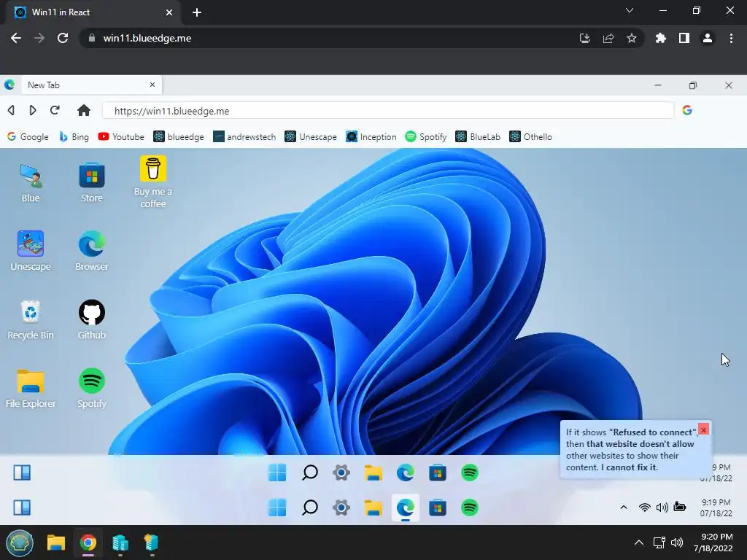Open the Inception bookmark
This screenshot has width=747, height=560.
click(x=371, y=137)
